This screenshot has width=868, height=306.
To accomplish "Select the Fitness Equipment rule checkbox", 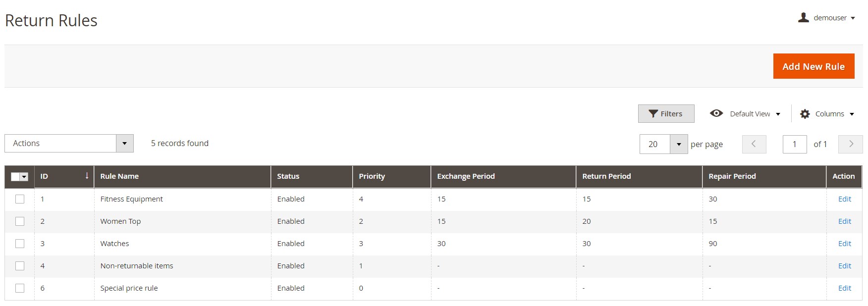I will (20, 199).
